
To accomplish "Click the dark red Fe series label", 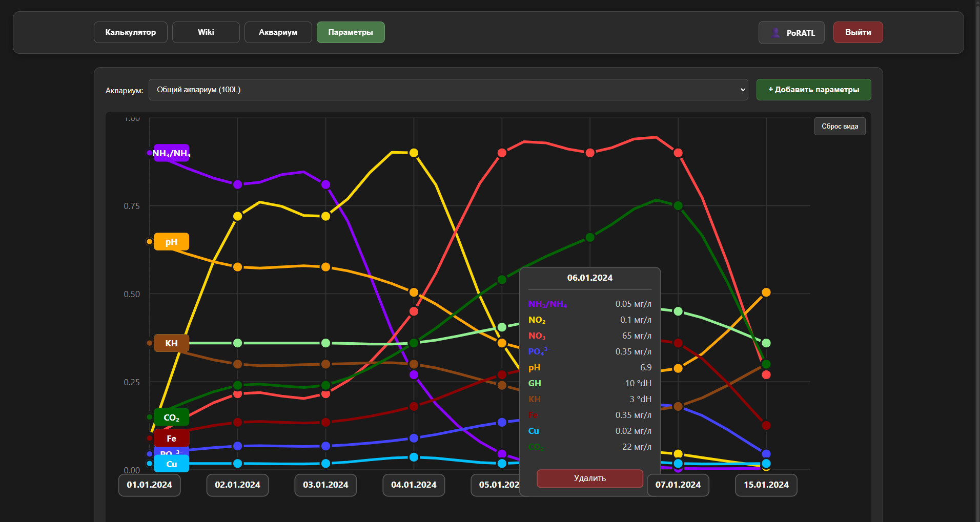I will click(172, 439).
